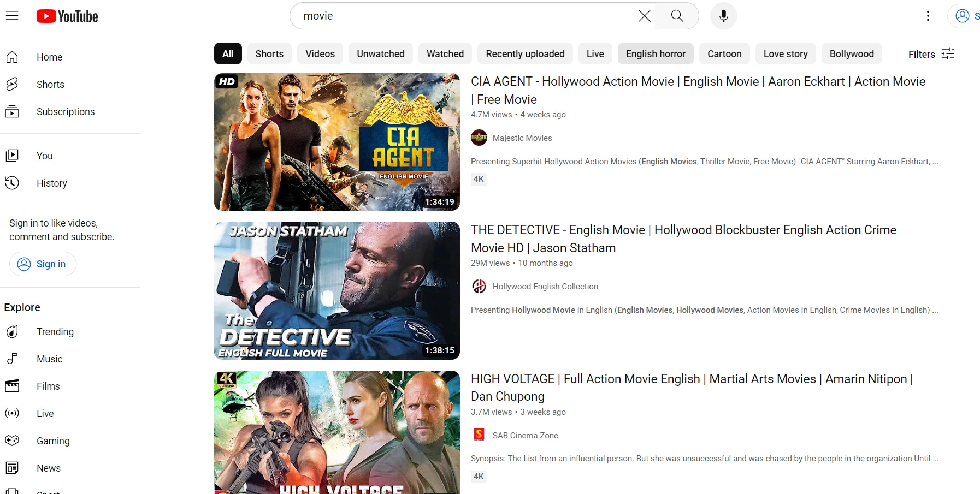
Task: Click Majestic Movies channel avatar
Action: [479, 138]
